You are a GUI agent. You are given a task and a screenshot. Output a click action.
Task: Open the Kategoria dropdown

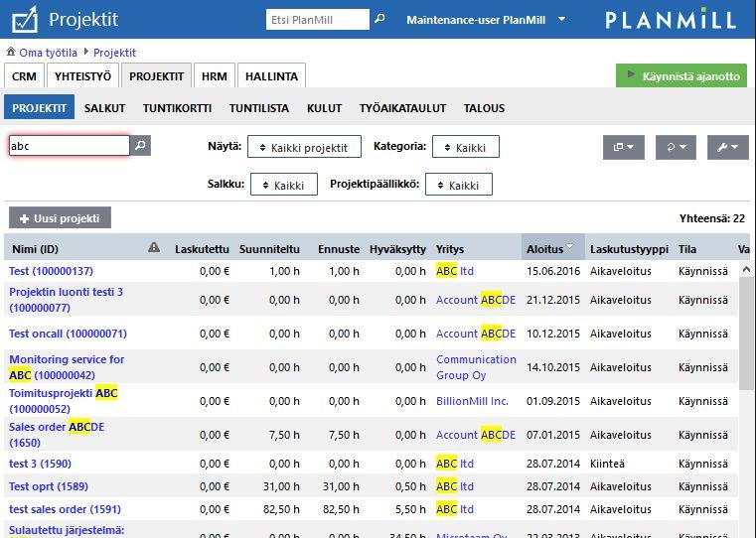click(x=466, y=147)
